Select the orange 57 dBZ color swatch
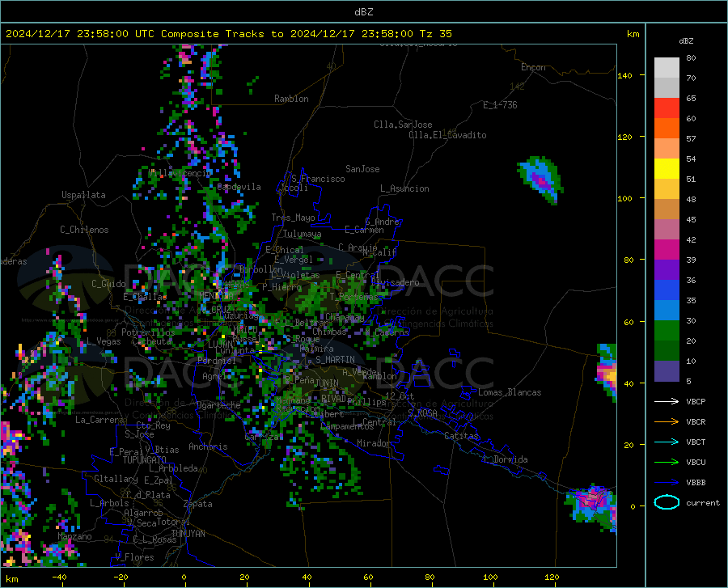Screen dimensions: 728x588 [667, 129]
